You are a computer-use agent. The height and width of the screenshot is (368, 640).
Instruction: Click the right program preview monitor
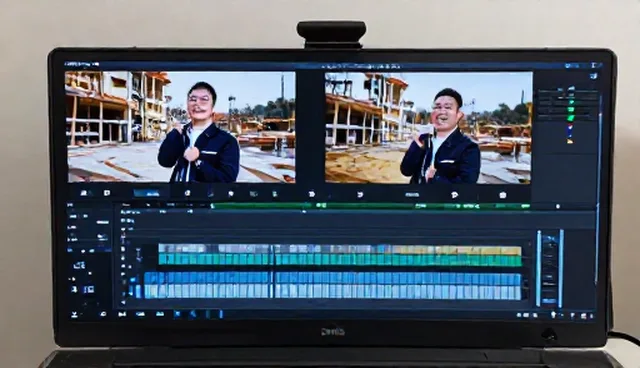click(x=428, y=128)
